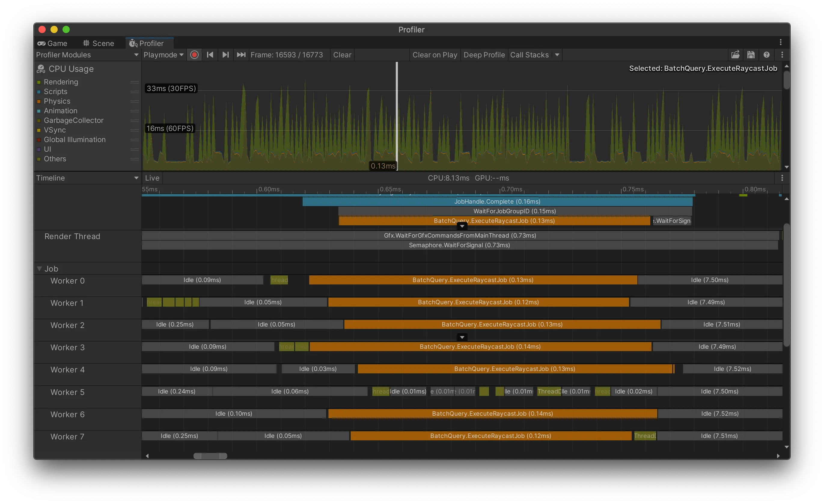Image resolution: width=824 pixels, height=504 pixels.
Task: Jump to current last frame
Action: tap(241, 55)
